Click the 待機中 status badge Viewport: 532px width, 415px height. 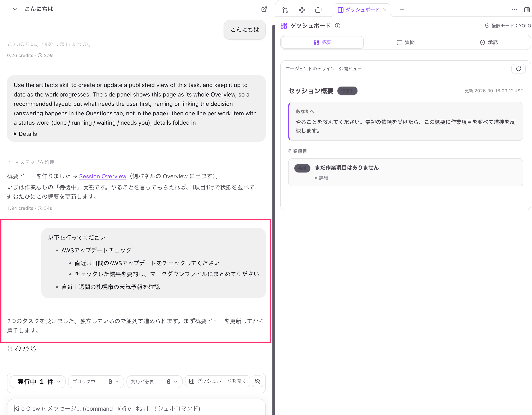click(347, 91)
